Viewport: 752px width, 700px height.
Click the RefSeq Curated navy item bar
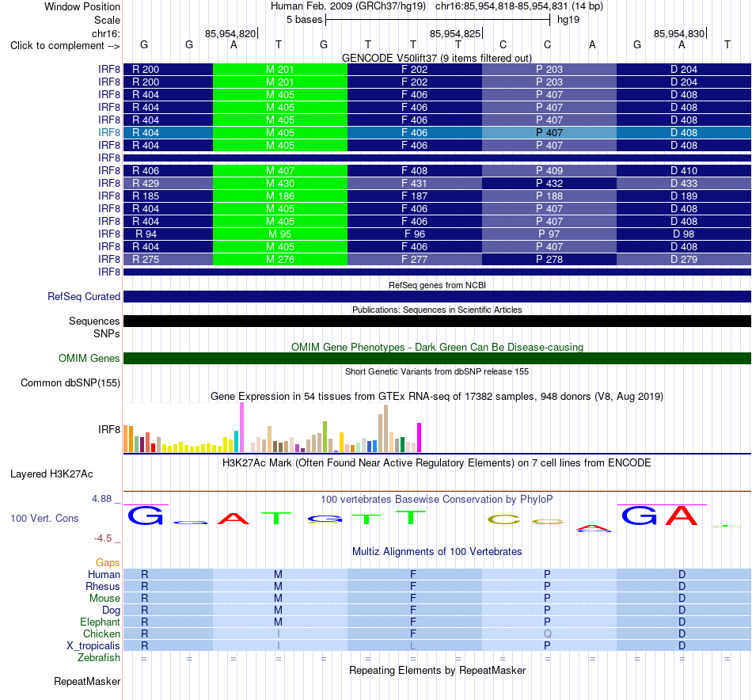click(437, 296)
